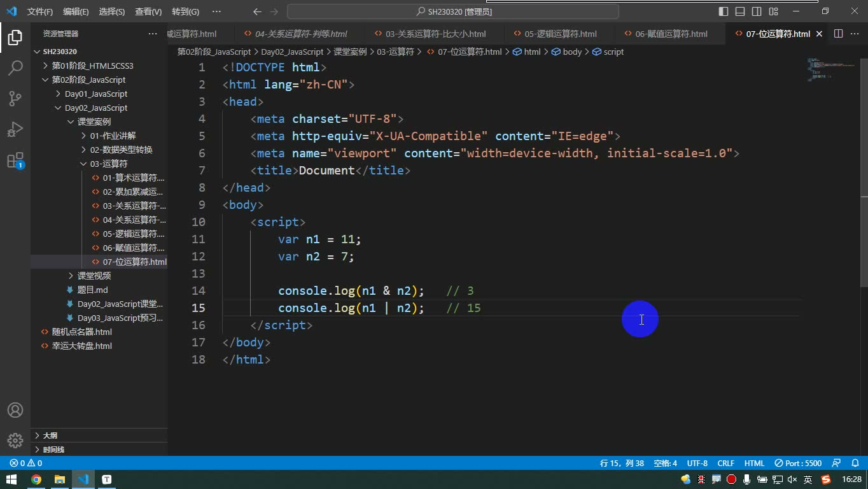Open the Accounts menu icon
The image size is (868, 489).
(15, 410)
